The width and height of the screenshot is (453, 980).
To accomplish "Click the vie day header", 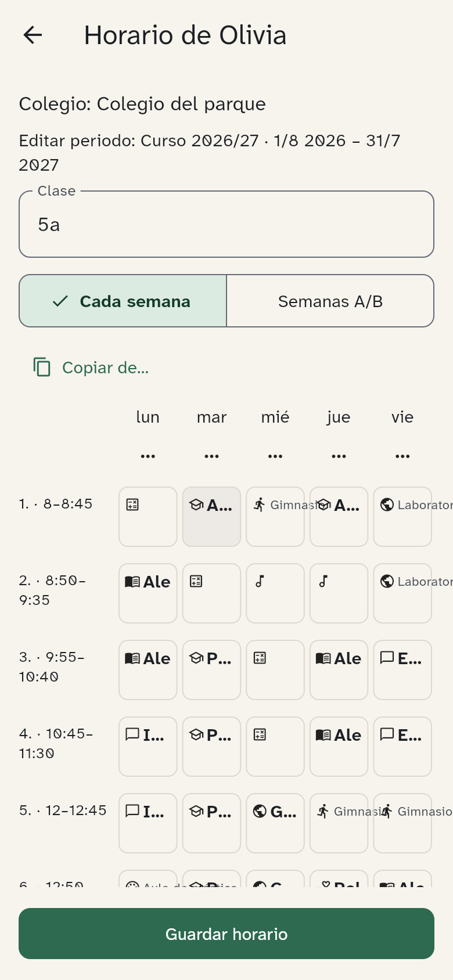I will click(402, 417).
